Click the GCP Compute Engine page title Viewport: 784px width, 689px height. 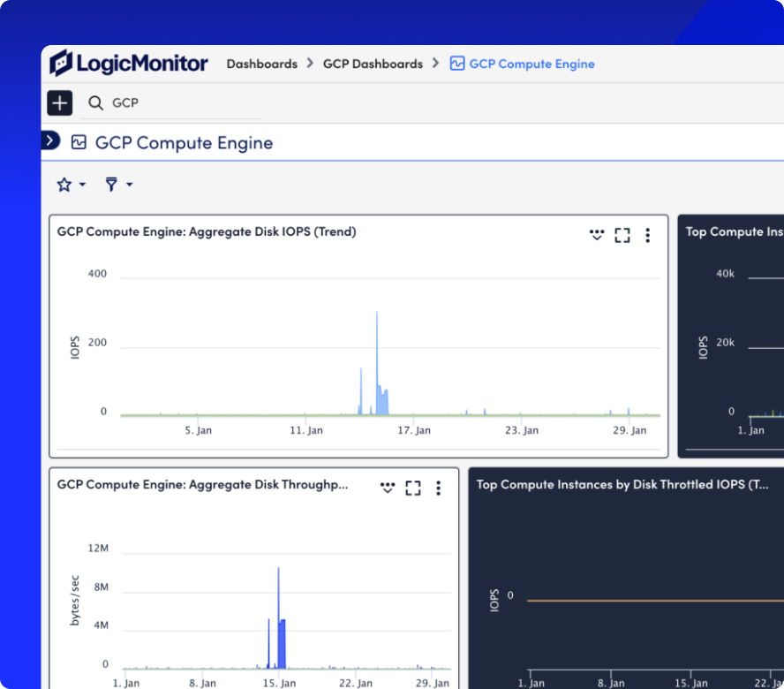[184, 143]
